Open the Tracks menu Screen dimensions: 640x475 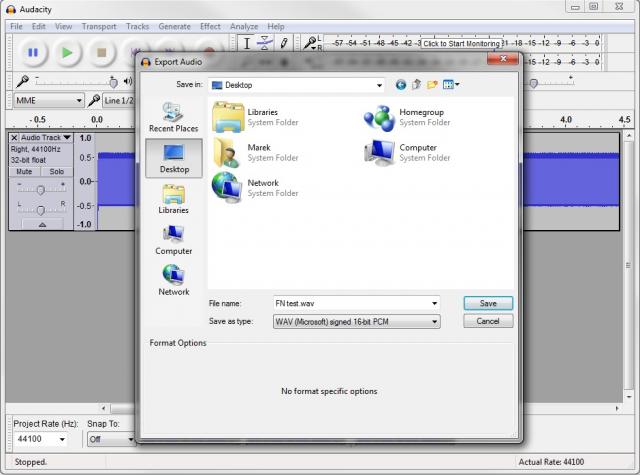(137, 27)
